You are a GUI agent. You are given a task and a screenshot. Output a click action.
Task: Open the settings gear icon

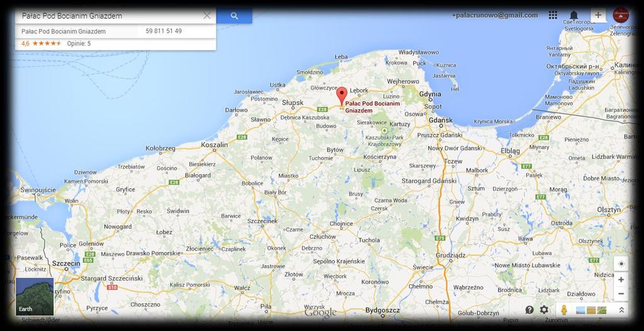(544, 310)
